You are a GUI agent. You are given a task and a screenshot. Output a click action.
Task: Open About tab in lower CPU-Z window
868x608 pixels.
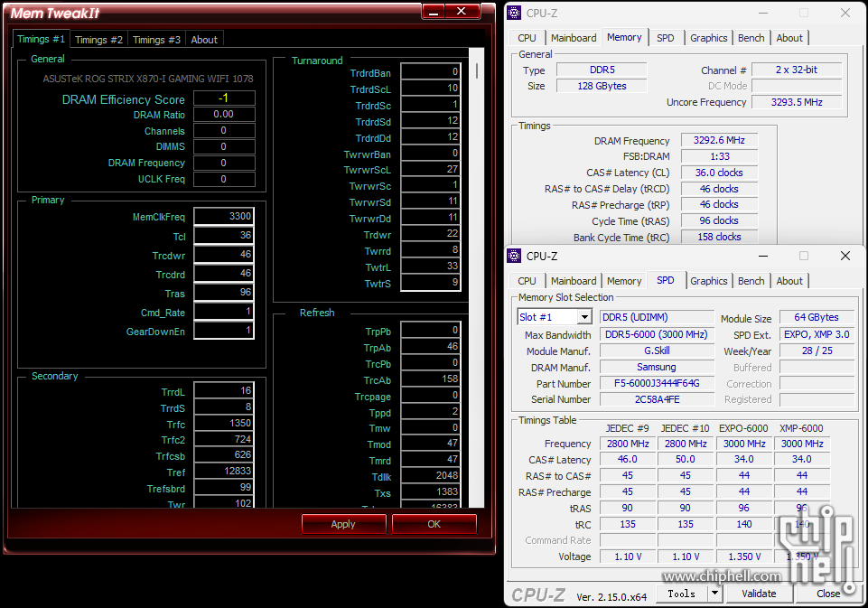(789, 281)
